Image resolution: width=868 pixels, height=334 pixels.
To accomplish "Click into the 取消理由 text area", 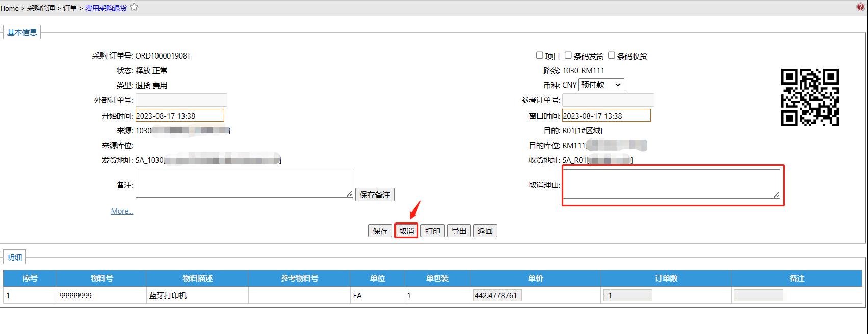I will pyautogui.click(x=671, y=184).
